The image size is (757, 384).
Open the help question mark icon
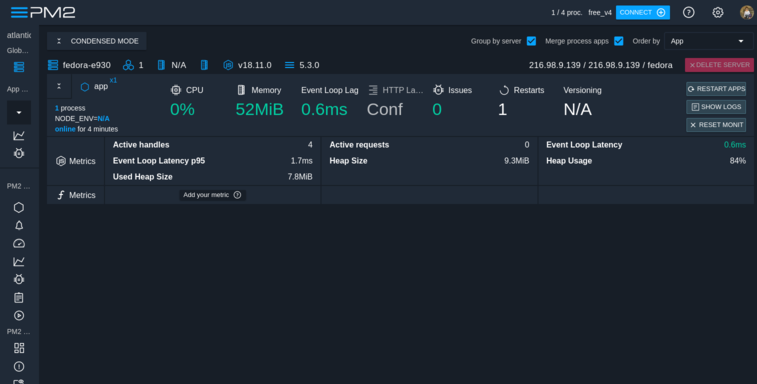[688, 13]
